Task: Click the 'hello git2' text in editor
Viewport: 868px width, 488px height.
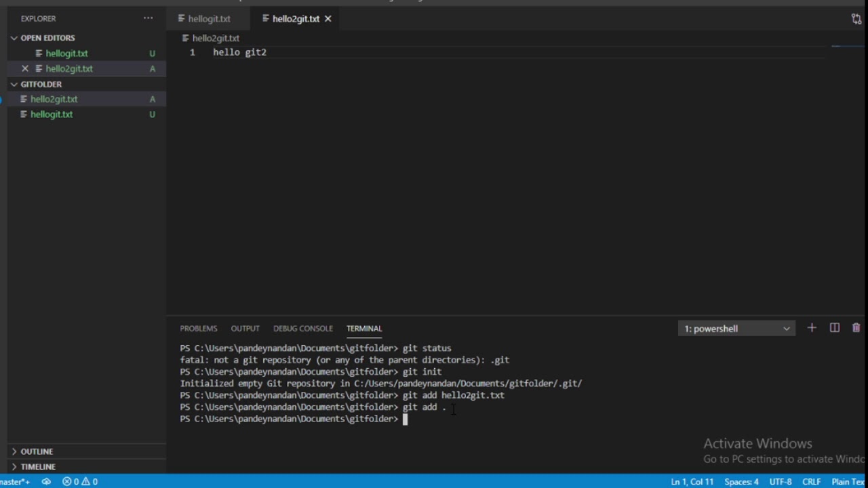Action: [239, 52]
